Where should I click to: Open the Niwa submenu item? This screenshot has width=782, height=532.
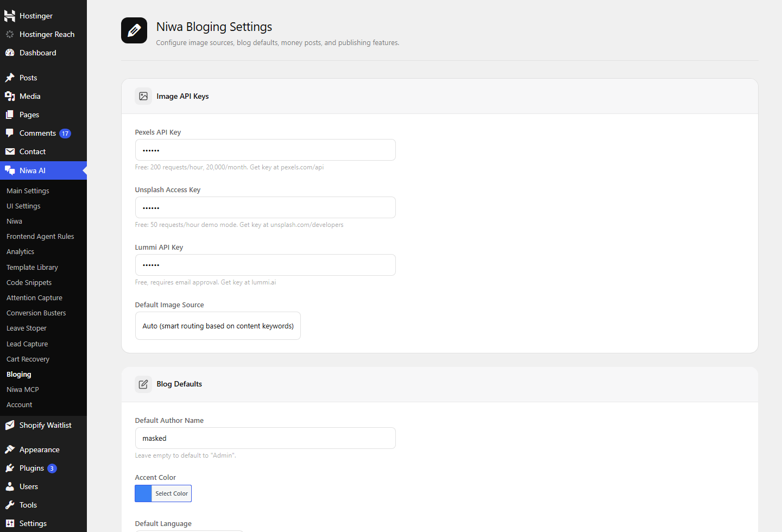14,221
